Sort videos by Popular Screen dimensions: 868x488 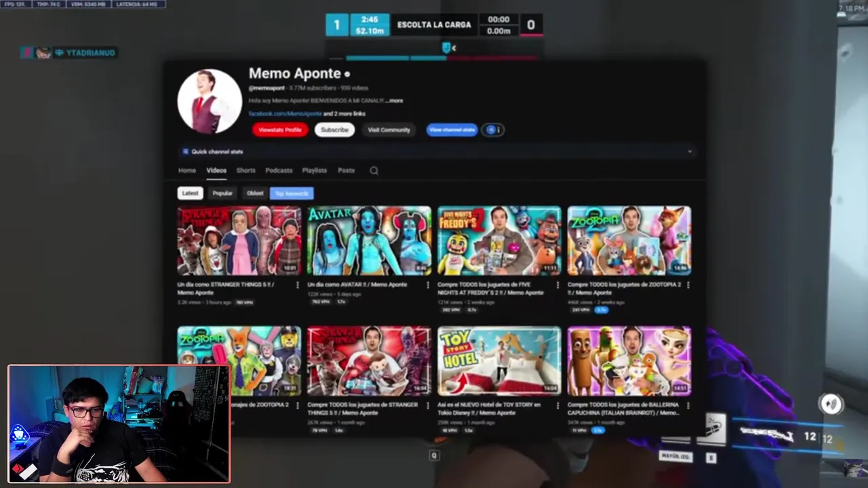click(222, 193)
